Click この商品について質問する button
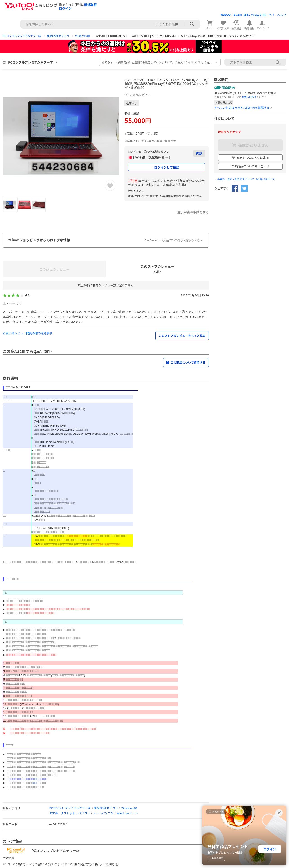Viewport: 289px width, 868px height. point(186,363)
